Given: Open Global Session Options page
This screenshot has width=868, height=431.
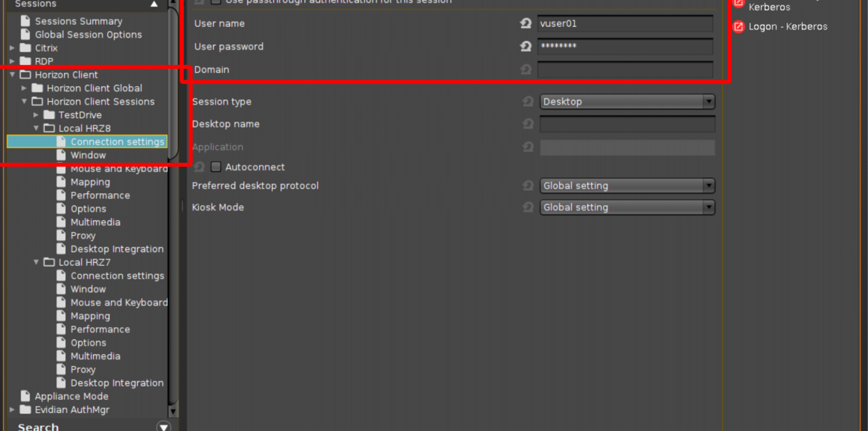Looking at the screenshot, I should [88, 34].
